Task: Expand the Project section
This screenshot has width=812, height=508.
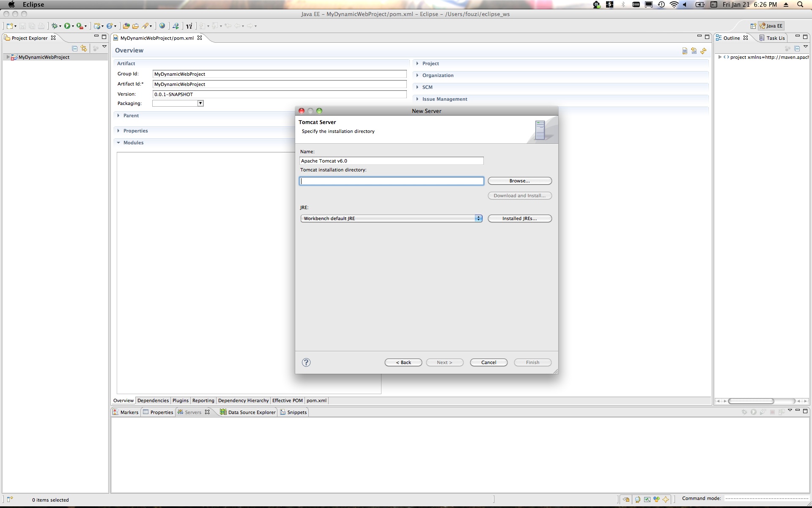Action: (417, 63)
